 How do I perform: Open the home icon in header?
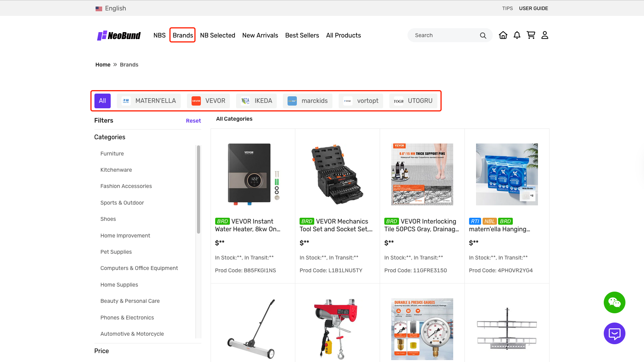pyautogui.click(x=503, y=35)
